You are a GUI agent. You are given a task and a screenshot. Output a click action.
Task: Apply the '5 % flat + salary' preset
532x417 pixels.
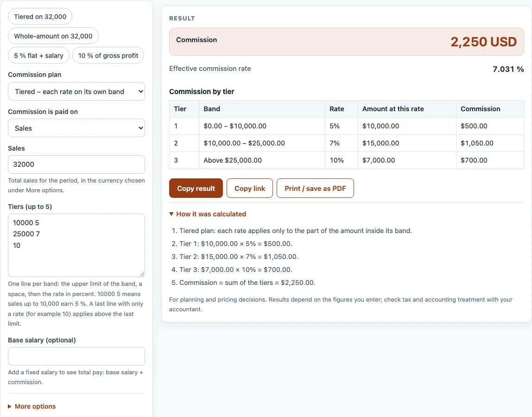click(x=38, y=55)
